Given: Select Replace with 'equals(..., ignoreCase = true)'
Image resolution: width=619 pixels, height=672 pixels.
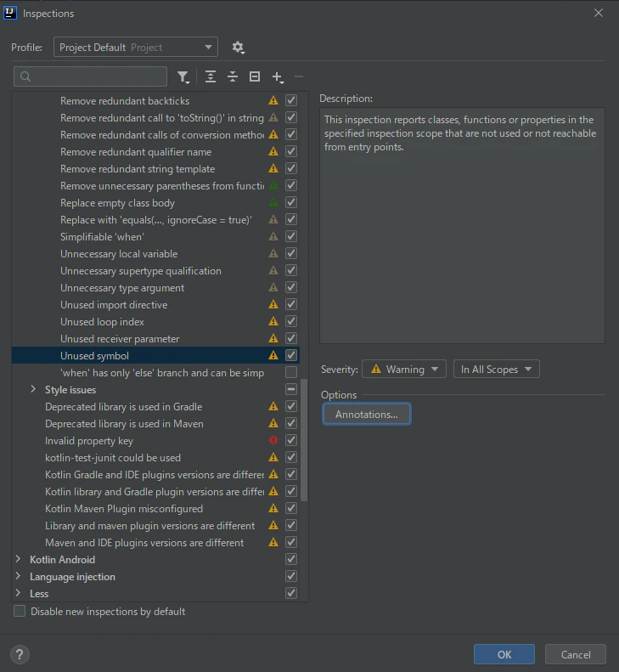Looking at the screenshot, I should (155, 220).
